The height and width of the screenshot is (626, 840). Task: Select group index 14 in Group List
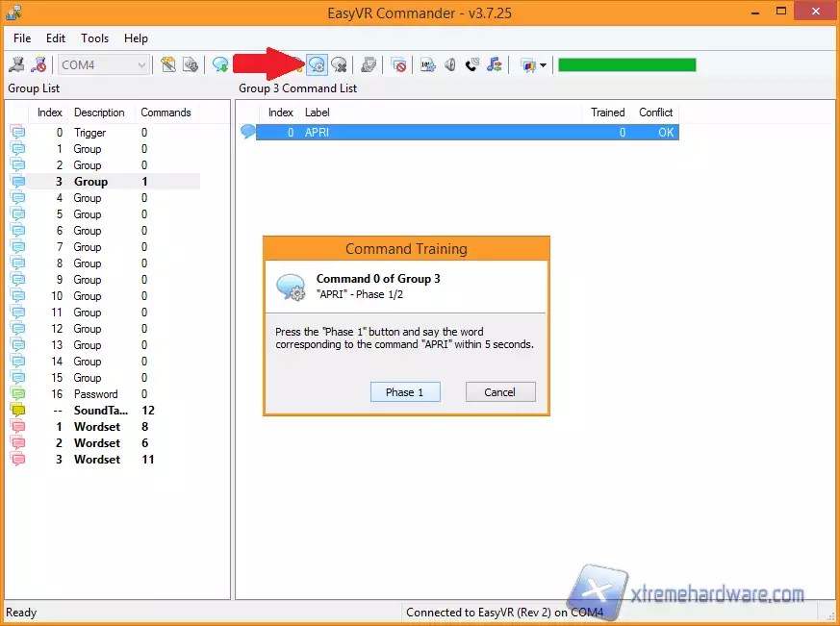point(105,362)
